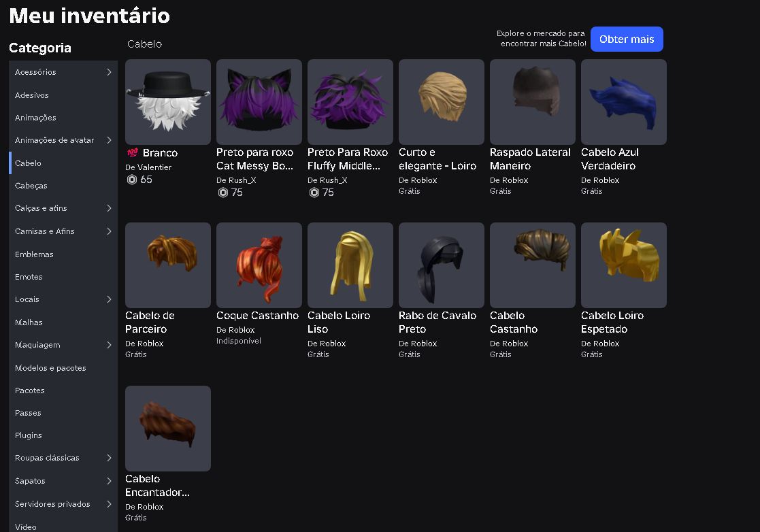Expand the Maquiagem category chevron
Viewport: 760px width, 532px height.
click(109, 345)
